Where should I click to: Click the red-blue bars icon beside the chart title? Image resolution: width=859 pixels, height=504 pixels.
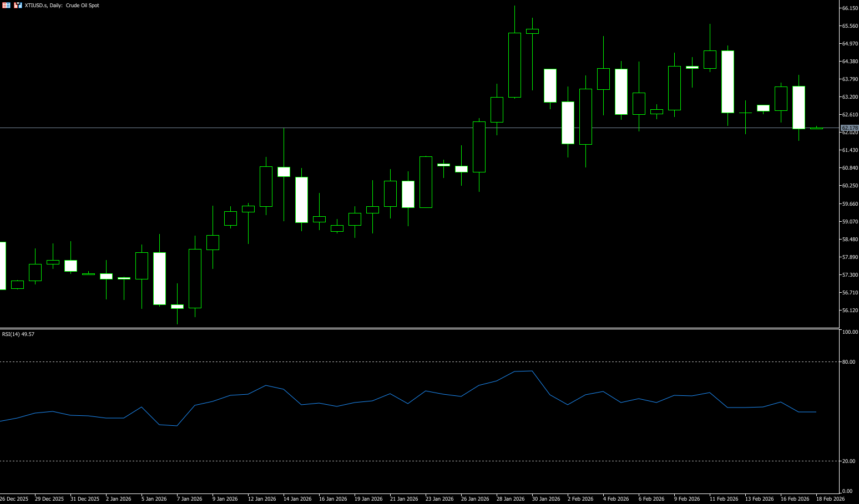pos(18,5)
